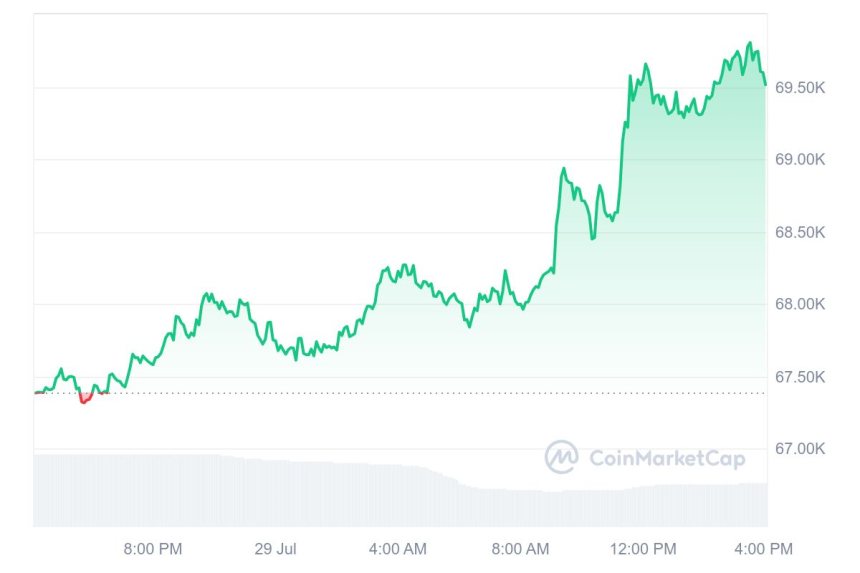This screenshot has height=573, width=860.
Task: Click the gray volume area below chart
Action: (x=300, y=495)
